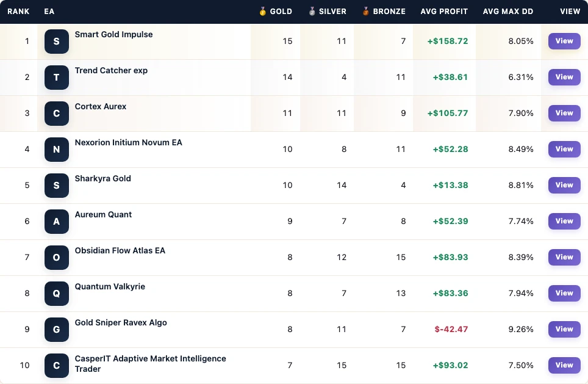Click the C avatar for Cortex Aurex

click(x=57, y=114)
